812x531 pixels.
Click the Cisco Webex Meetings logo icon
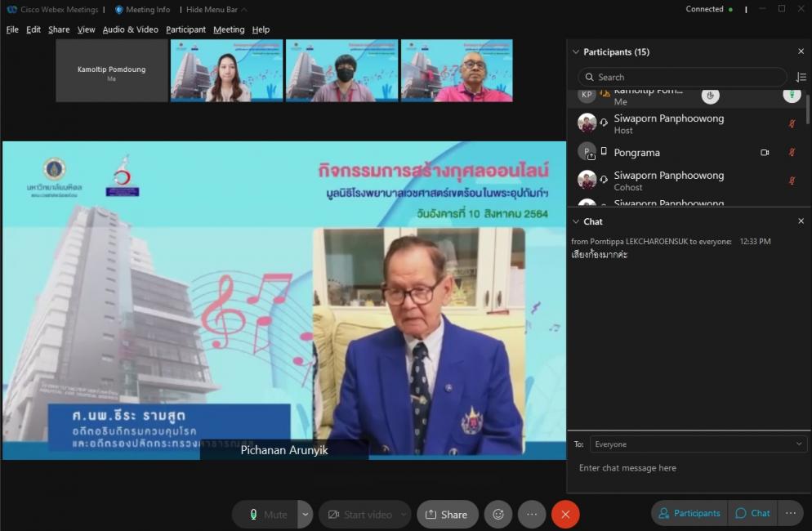click(11, 9)
